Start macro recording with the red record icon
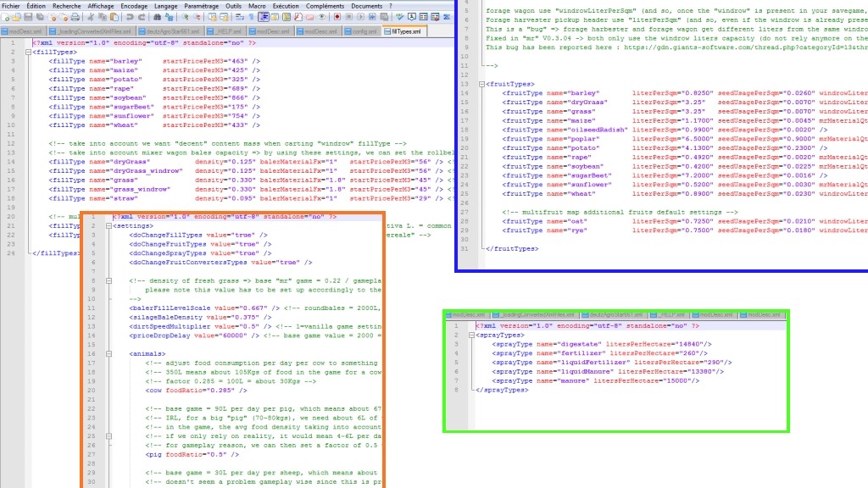The image size is (868, 488). click(337, 17)
